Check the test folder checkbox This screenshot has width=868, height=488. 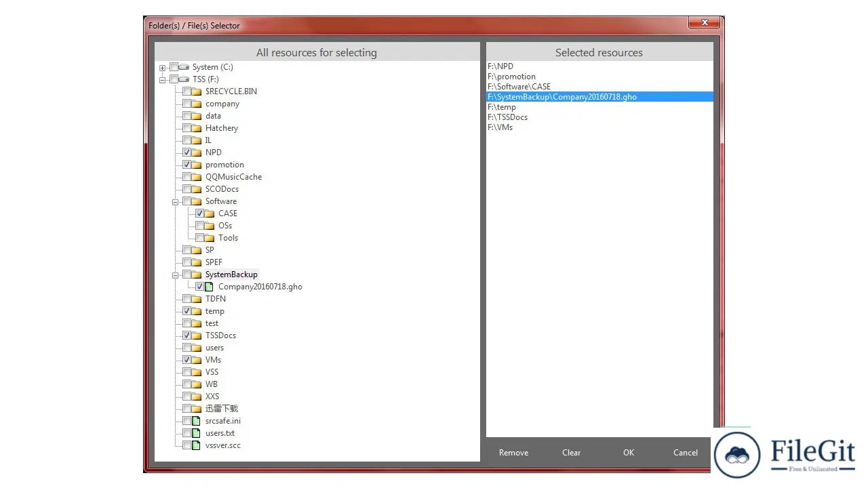pos(186,323)
